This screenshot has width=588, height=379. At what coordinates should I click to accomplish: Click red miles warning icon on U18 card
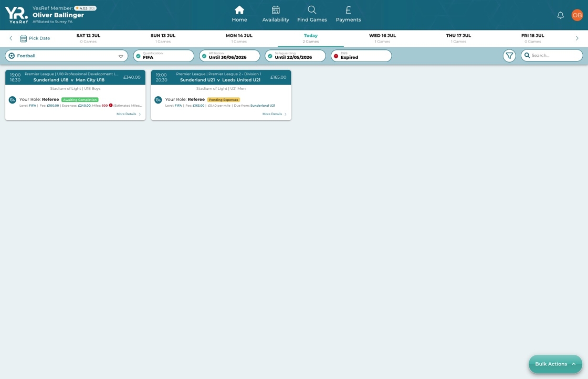[111, 105]
